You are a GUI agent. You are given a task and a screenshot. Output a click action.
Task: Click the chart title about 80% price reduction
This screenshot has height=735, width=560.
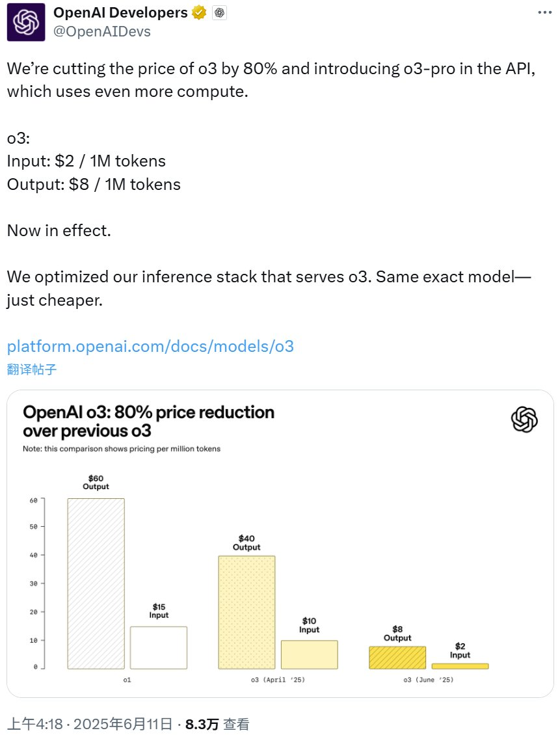[148, 421]
